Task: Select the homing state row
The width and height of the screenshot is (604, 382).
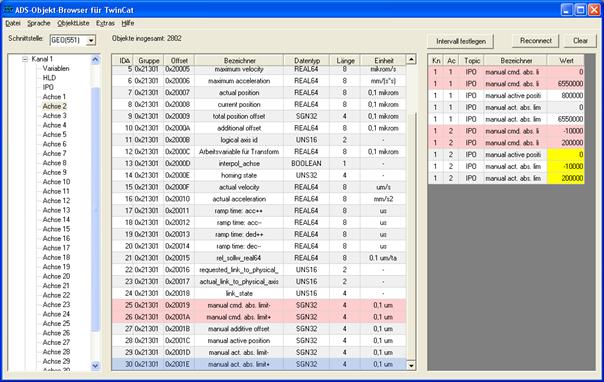Action: 259,175
